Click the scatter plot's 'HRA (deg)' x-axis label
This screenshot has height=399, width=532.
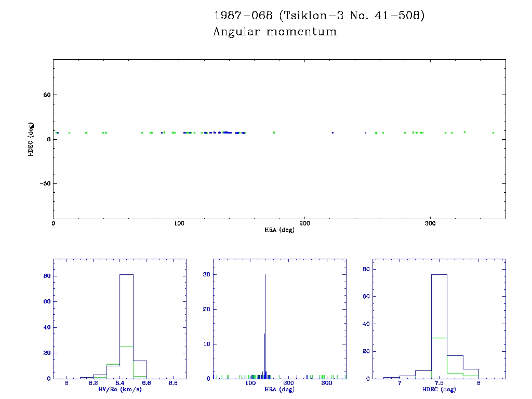[279, 230]
